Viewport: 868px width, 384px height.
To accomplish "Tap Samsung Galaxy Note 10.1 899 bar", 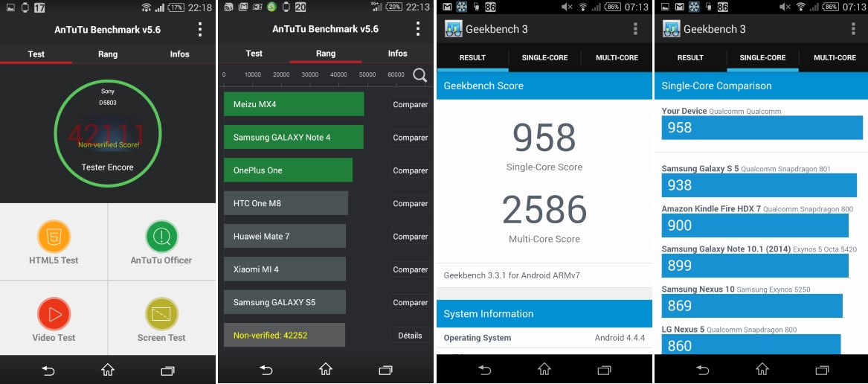I will point(755,266).
